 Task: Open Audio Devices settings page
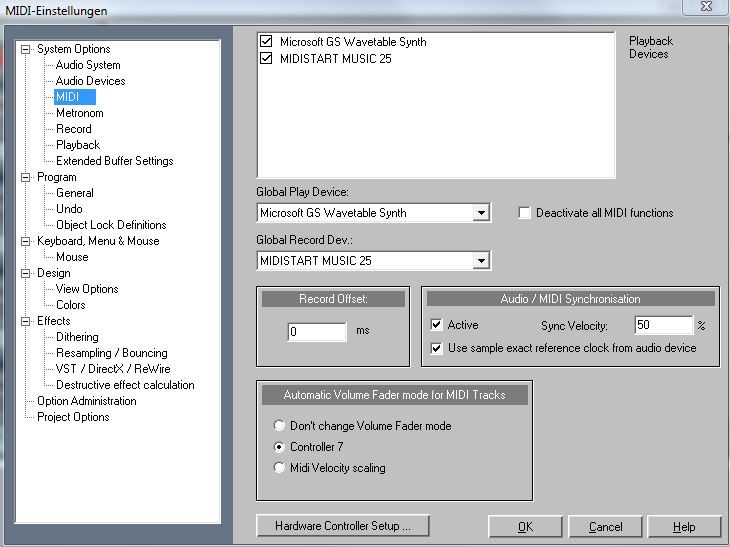pos(90,81)
